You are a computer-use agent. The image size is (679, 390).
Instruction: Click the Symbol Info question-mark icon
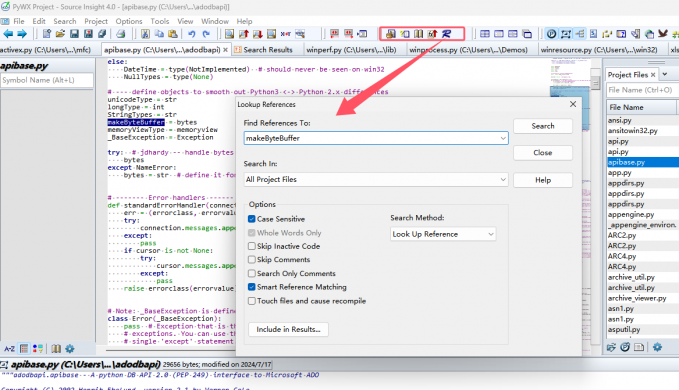pyautogui.click(x=404, y=34)
